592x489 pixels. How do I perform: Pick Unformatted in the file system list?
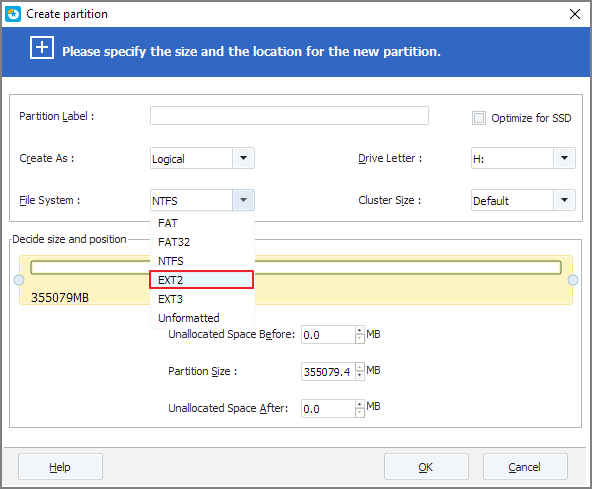click(x=202, y=318)
